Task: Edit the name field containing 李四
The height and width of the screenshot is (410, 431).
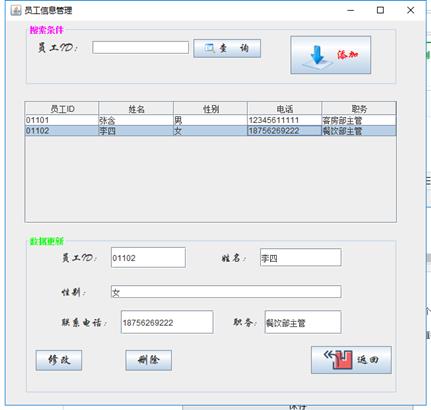Action: 301,257
